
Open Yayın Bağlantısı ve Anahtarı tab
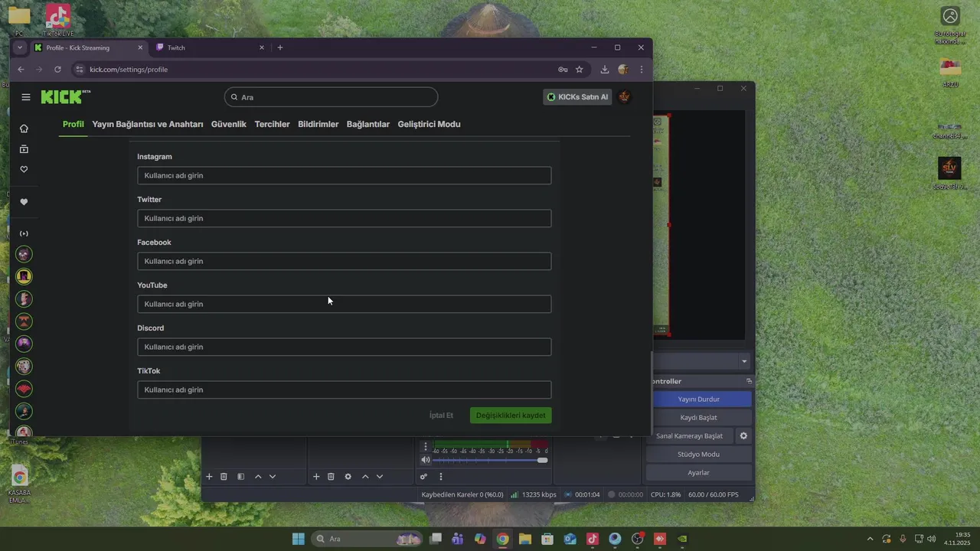[148, 124]
